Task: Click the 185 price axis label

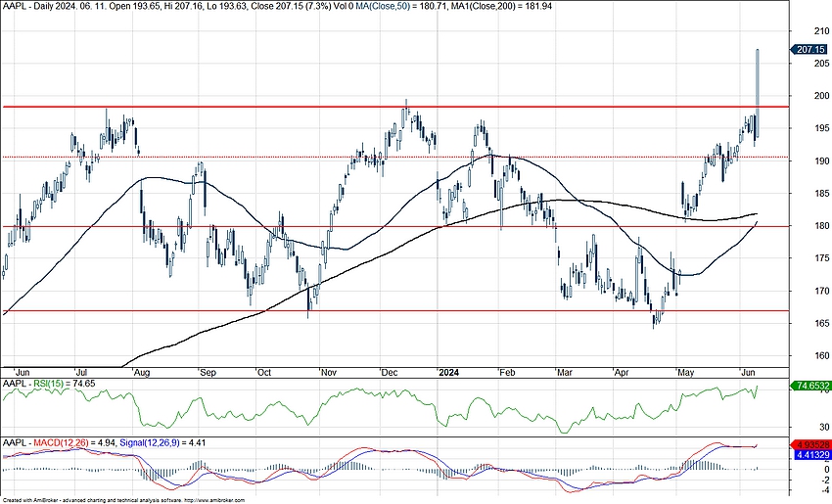Action: [822, 194]
